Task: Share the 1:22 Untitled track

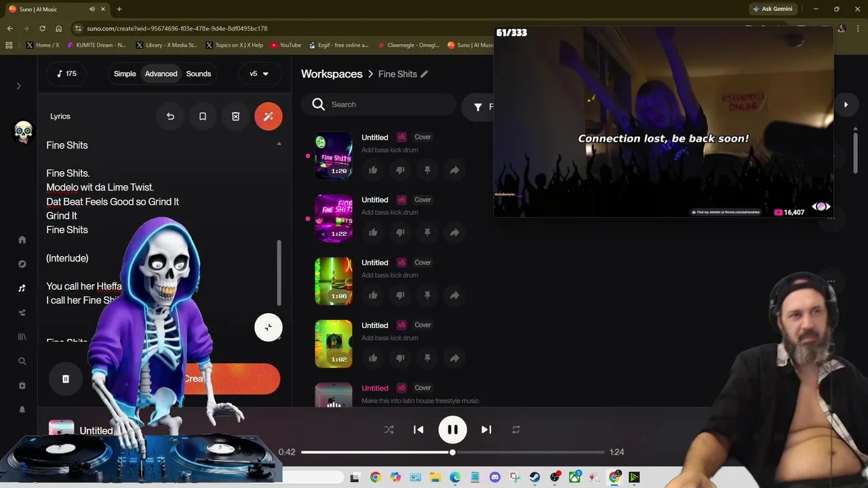Action: 454,232
